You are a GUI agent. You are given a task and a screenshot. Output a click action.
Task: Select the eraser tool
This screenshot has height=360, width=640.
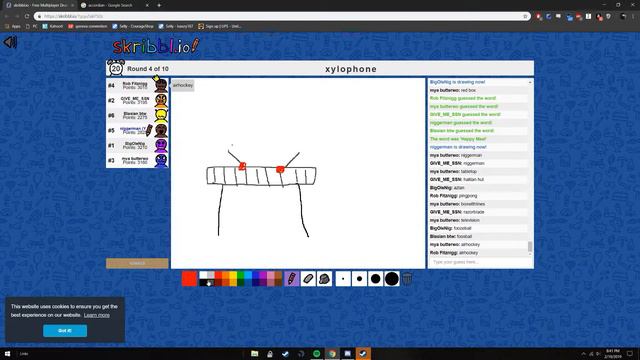[308, 279]
